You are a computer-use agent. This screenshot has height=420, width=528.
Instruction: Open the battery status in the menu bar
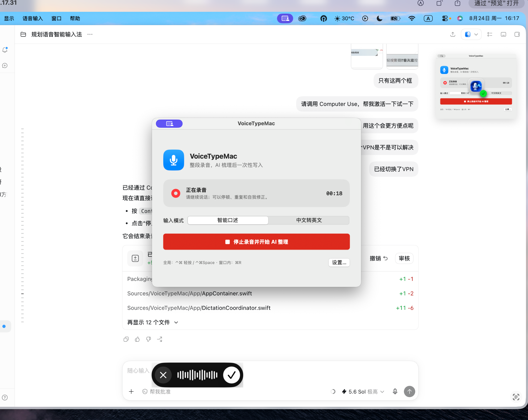[x=395, y=18]
